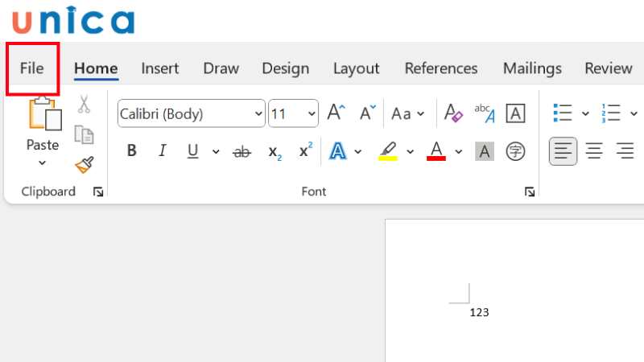Apply Text Effects glowing A icon
This screenshot has height=362, width=644.
click(337, 150)
